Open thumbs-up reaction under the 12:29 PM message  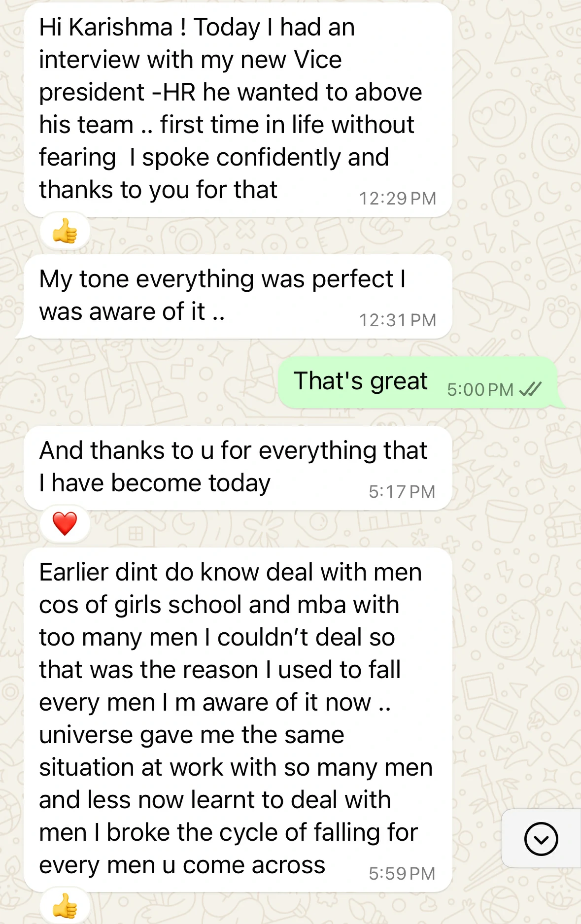[x=65, y=231]
